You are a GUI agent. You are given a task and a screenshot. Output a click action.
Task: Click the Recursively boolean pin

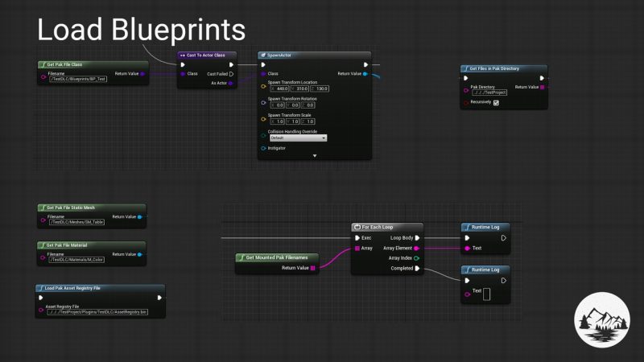(466, 103)
